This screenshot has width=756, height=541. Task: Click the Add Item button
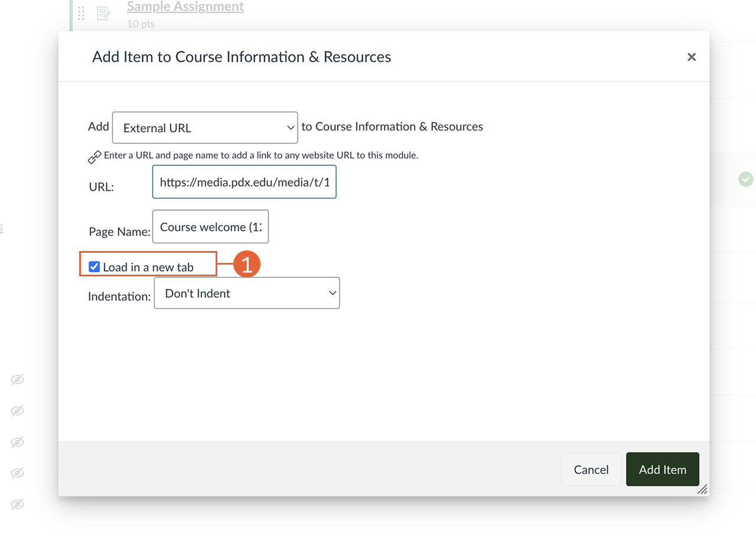pyautogui.click(x=662, y=469)
